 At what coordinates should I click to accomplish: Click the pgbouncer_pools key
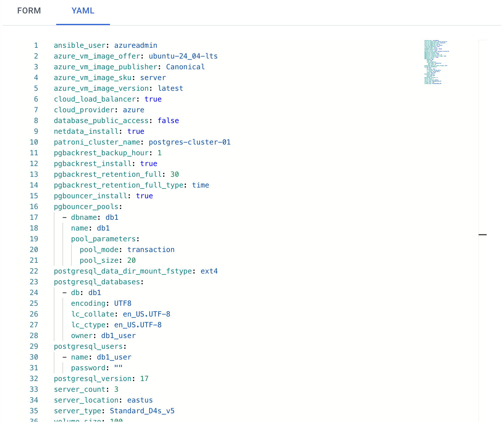86,207
